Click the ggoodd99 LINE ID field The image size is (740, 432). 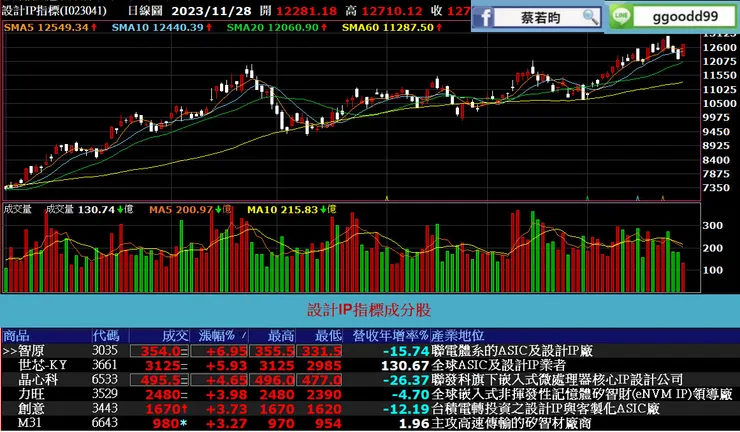pyautogui.click(x=685, y=17)
